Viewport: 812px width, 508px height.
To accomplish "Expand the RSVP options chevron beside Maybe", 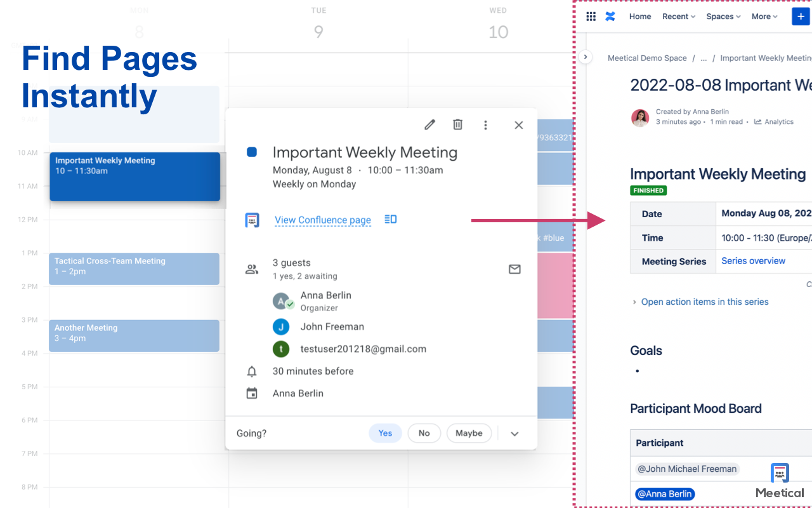I will (x=514, y=433).
